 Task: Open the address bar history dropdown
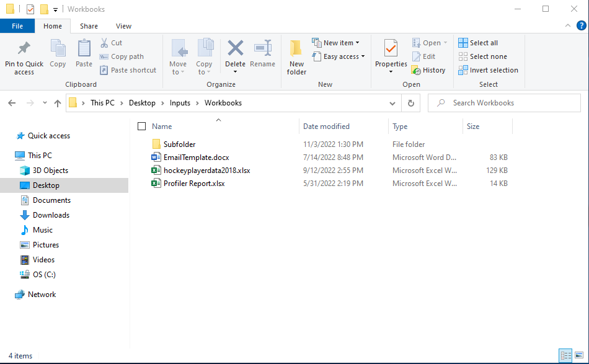pos(392,103)
